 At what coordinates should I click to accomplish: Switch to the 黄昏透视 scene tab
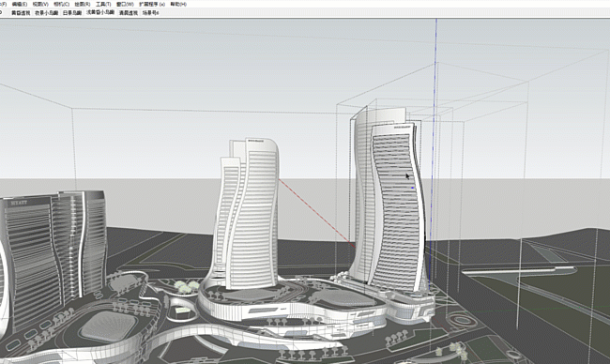coord(21,13)
